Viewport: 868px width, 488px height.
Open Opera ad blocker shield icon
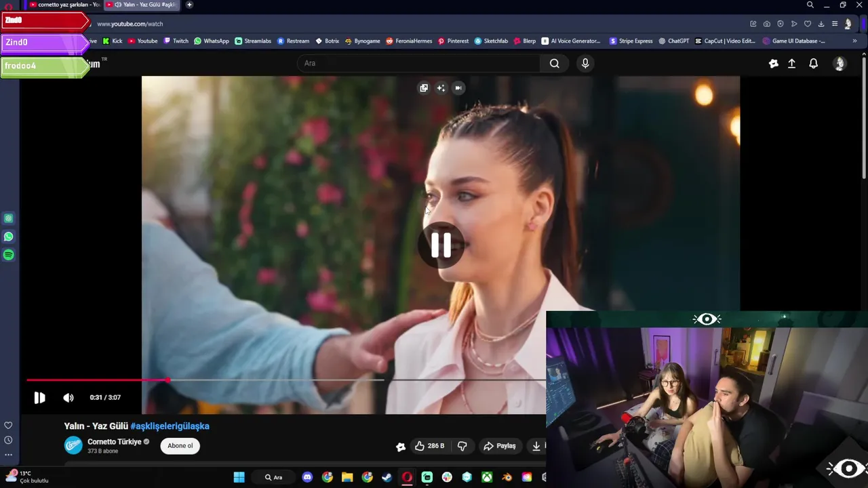781,24
